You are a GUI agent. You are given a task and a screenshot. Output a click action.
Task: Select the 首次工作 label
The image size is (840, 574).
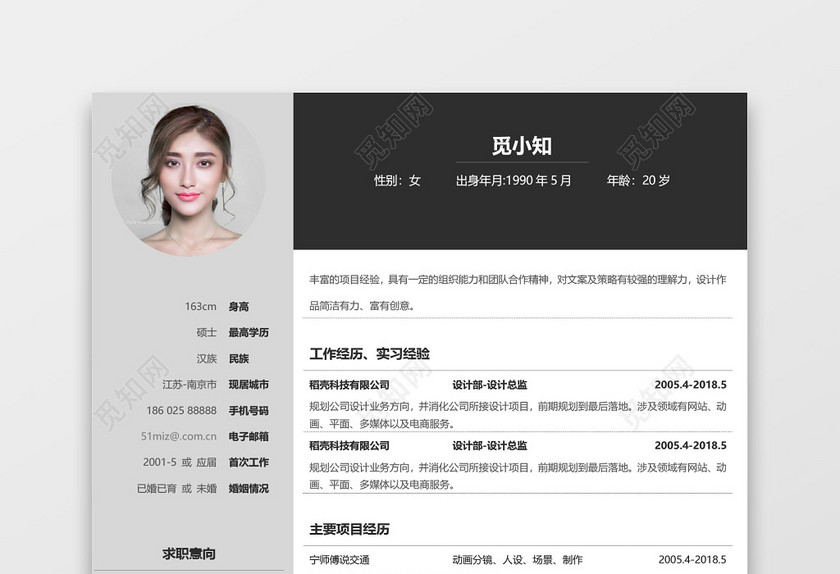coord(249,462)
